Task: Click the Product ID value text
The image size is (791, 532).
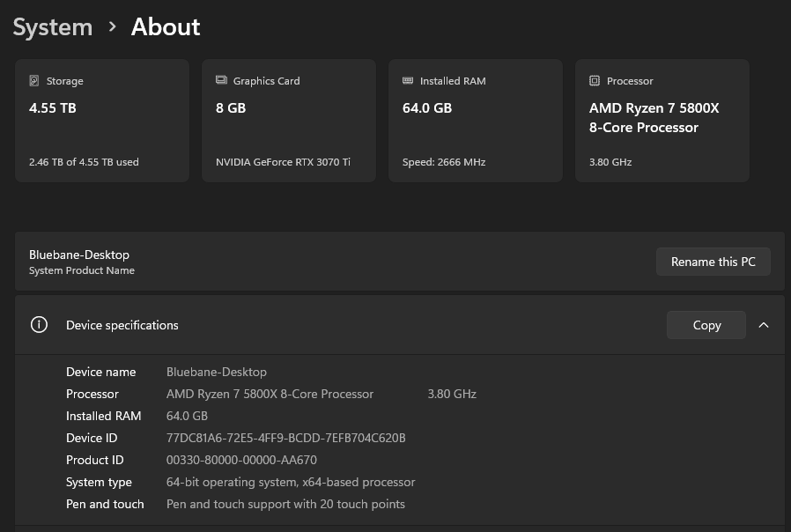Action: [241, 460]
